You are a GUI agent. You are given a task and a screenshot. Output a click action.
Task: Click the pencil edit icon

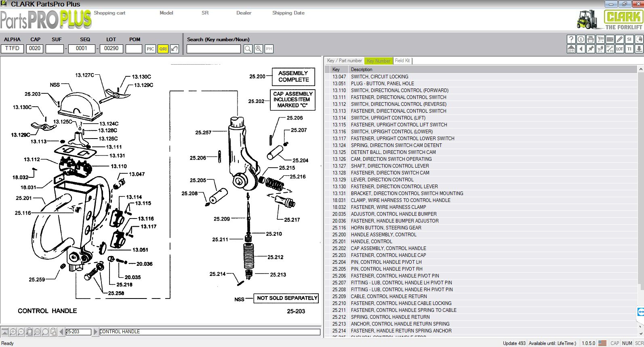pos(619,39)
